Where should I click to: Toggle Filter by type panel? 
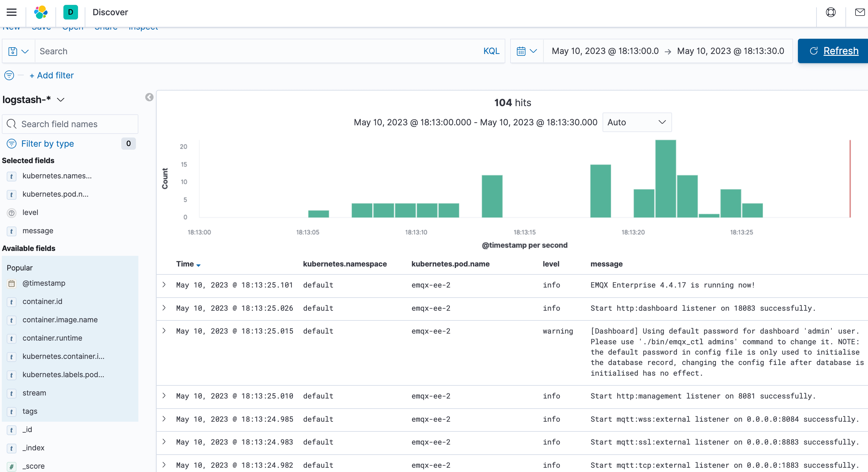click(x=47, y=144)
